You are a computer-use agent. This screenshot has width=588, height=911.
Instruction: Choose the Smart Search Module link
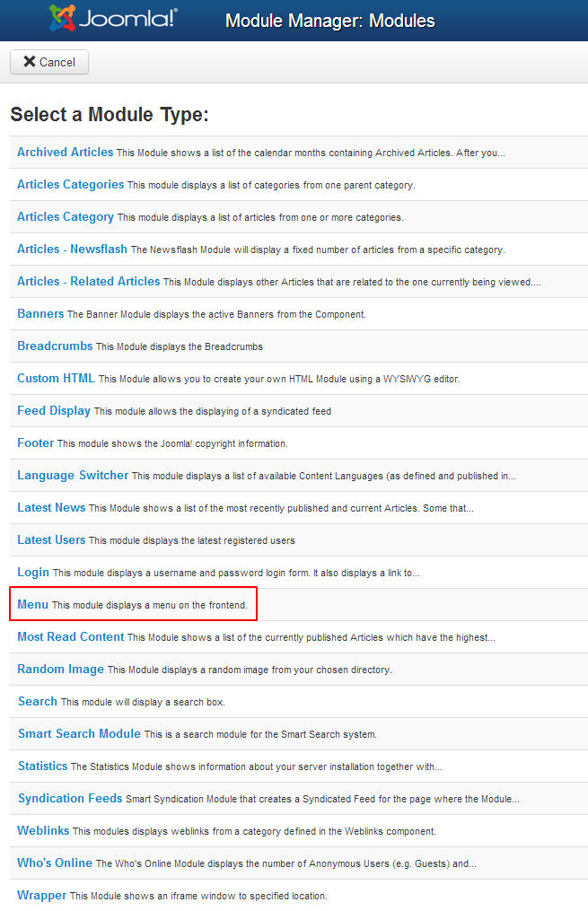click(x=79, y=734)
